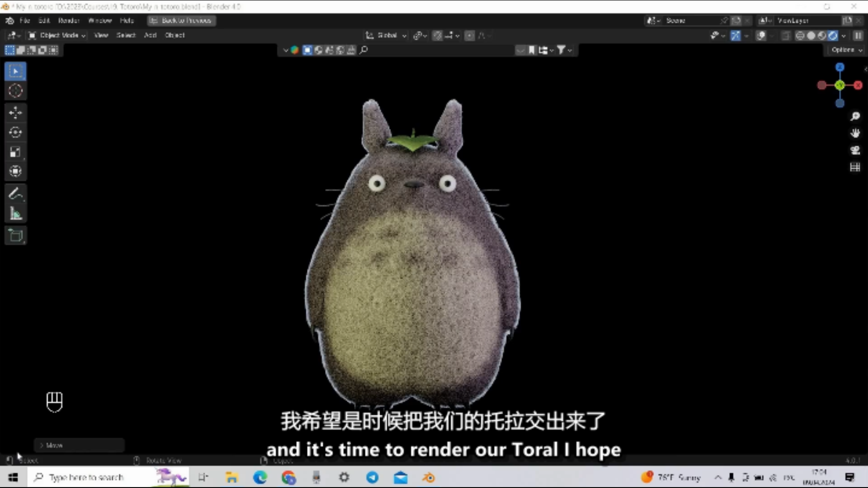This screenshot has width=868, height=488.
Task: Toggle the camera view icon
Action: click(855, 150)
